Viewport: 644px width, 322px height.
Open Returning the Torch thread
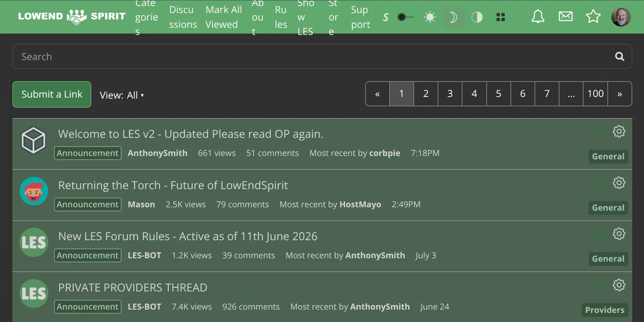point(173,185)
